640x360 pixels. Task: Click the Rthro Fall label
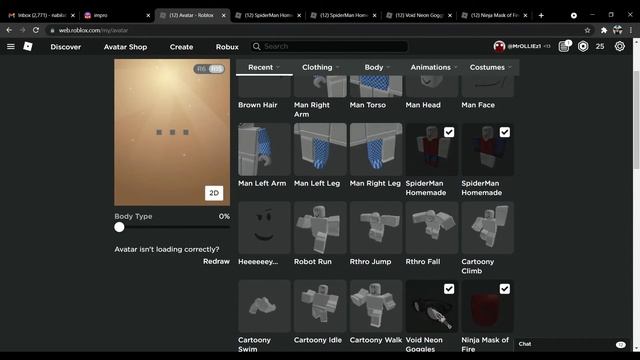click(423, 262)
